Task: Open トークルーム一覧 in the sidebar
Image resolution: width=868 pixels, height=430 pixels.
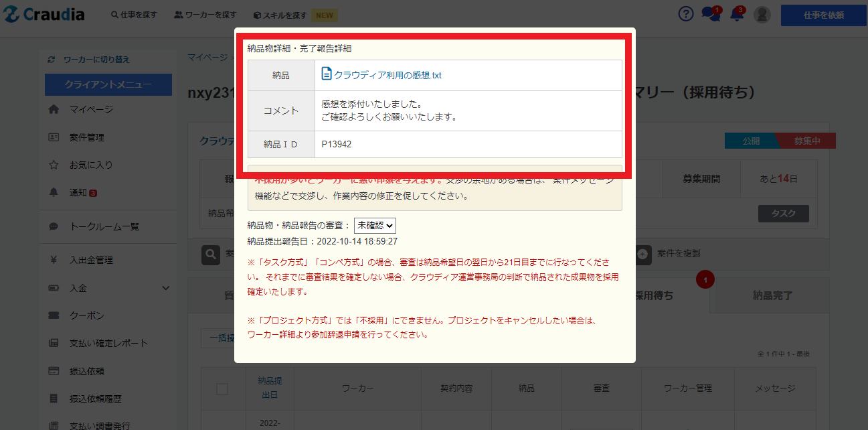Action: point(104,226)
